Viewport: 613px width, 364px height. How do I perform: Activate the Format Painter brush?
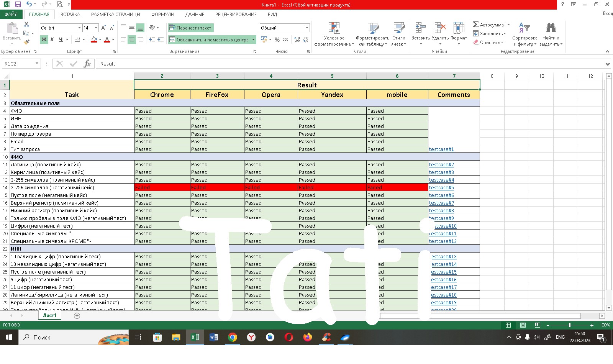tap(26, 42)
